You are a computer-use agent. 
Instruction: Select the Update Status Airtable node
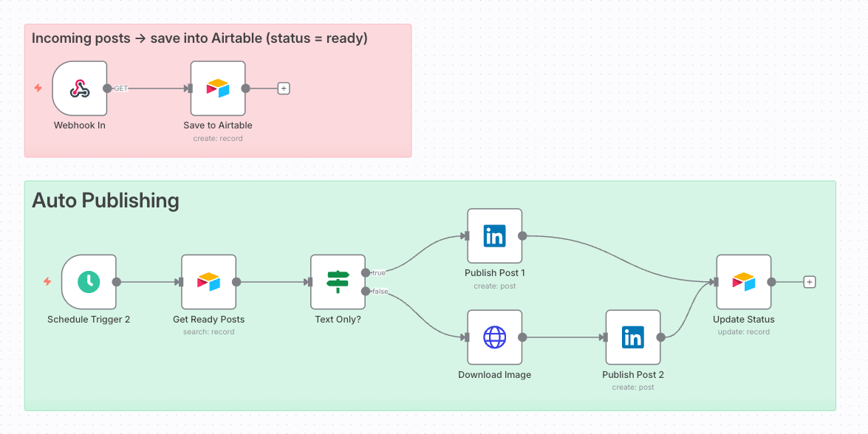pyautogui.click(x=743, y=282)
